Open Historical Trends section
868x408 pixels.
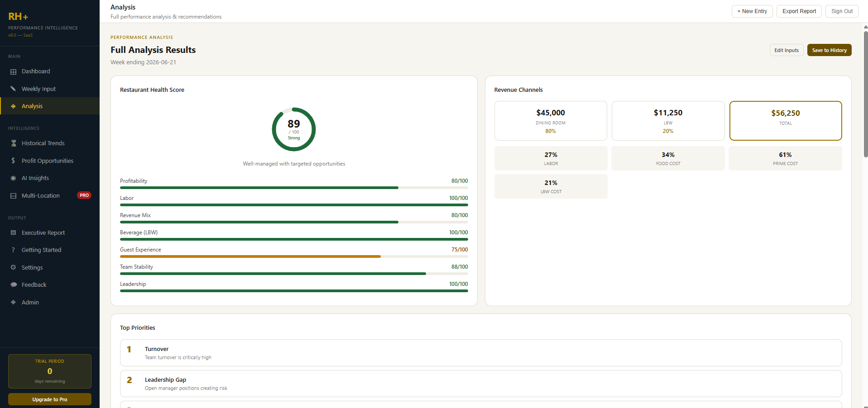point(50,143)
